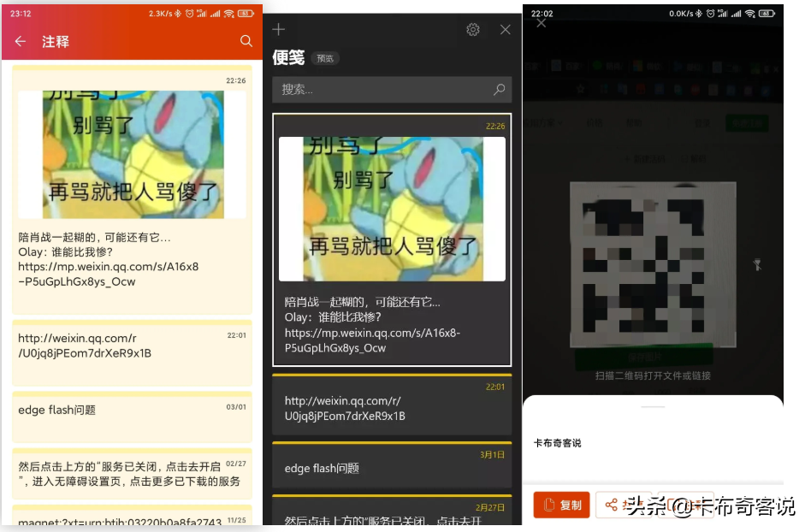The height and width of the screenshot is (532, 811).
Task: Click the 注释 title in the orange header
Action: (56, 41)
